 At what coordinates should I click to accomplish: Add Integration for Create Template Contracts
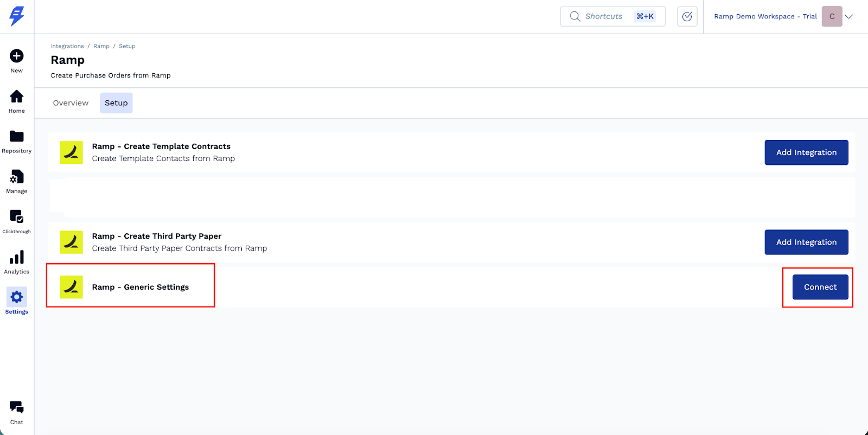(x=806, y=152)
